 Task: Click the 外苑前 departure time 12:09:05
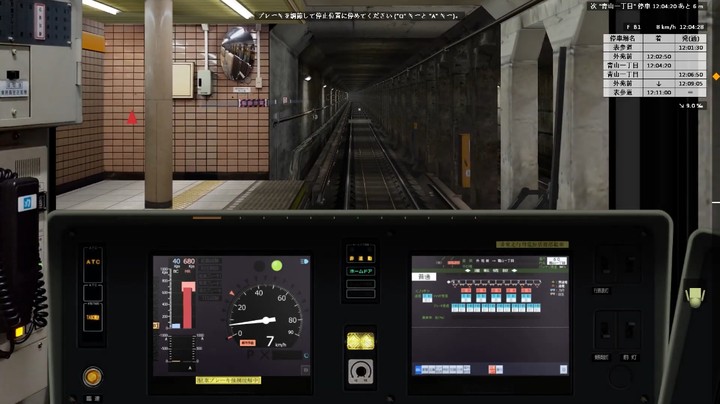691,84
